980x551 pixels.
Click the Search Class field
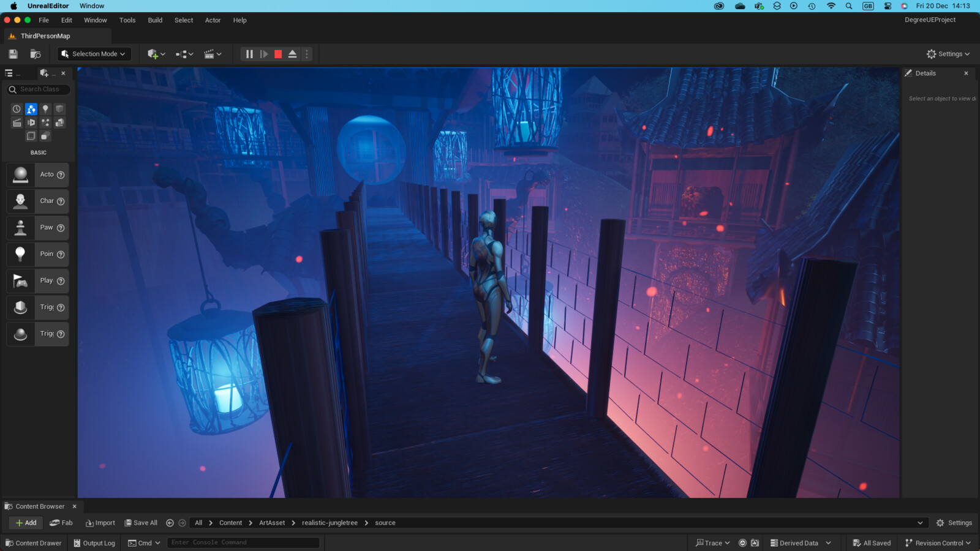point(39,89)
